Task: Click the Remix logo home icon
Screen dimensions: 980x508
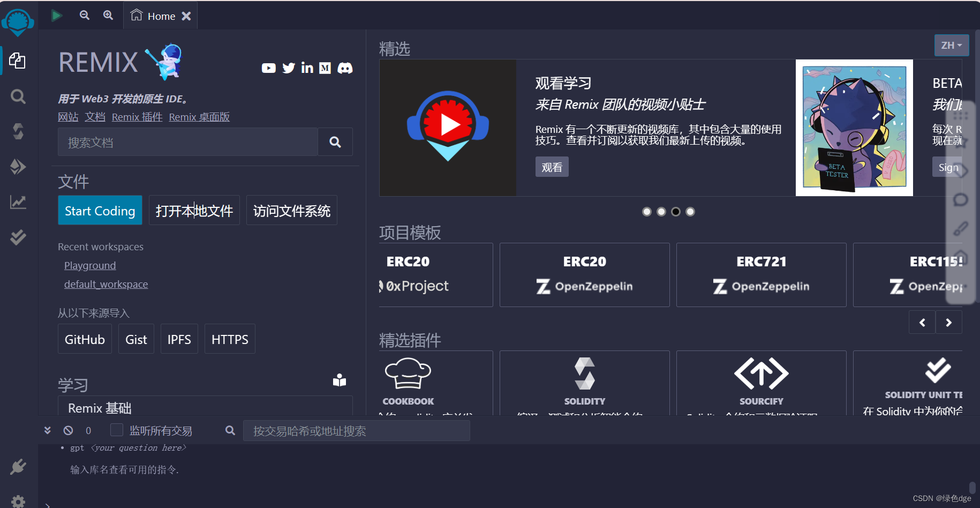Action: pyautogui.click(x=18, y=23)
